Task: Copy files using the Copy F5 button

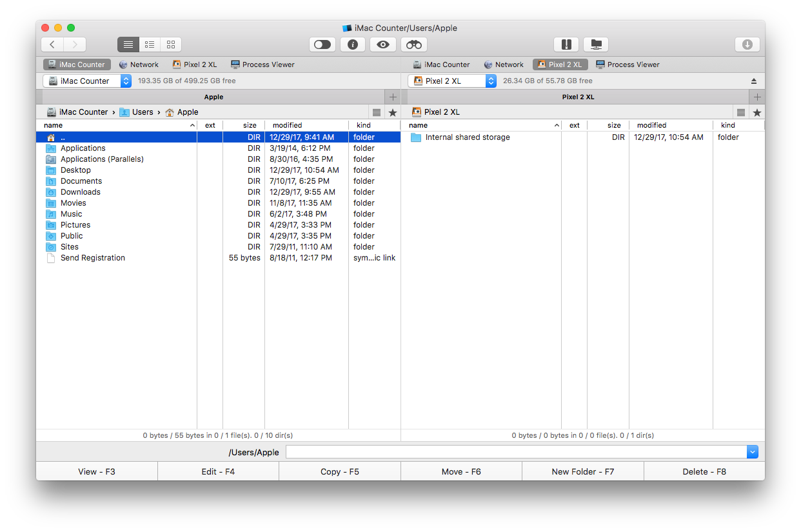Action: (x=340, y=471)
